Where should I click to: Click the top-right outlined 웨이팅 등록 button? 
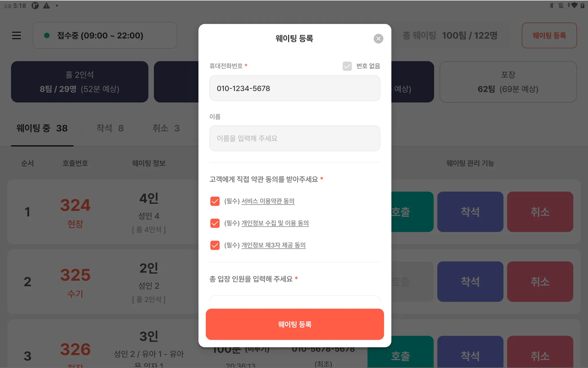coord(549,35)
